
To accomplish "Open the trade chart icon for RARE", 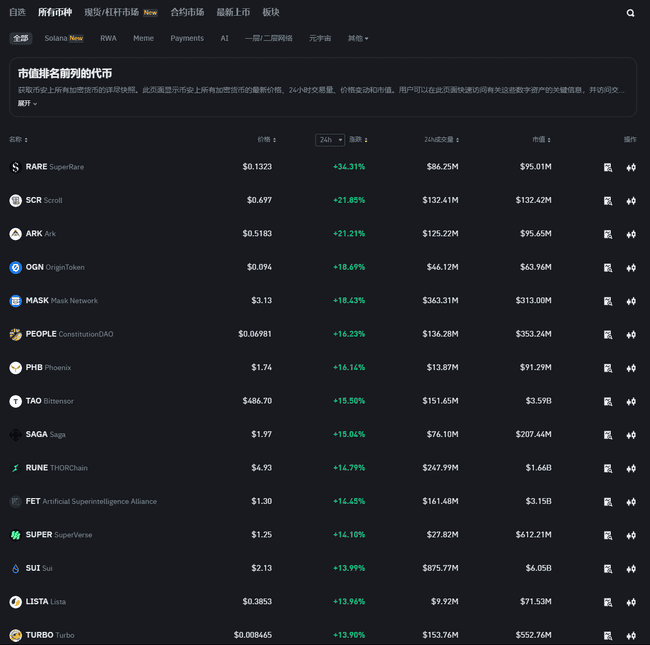I will 630,167.
